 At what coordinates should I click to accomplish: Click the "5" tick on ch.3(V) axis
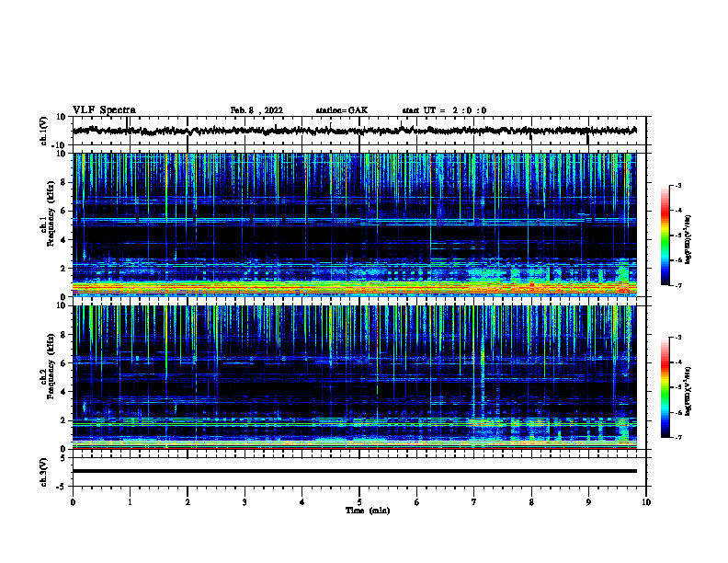63,458
